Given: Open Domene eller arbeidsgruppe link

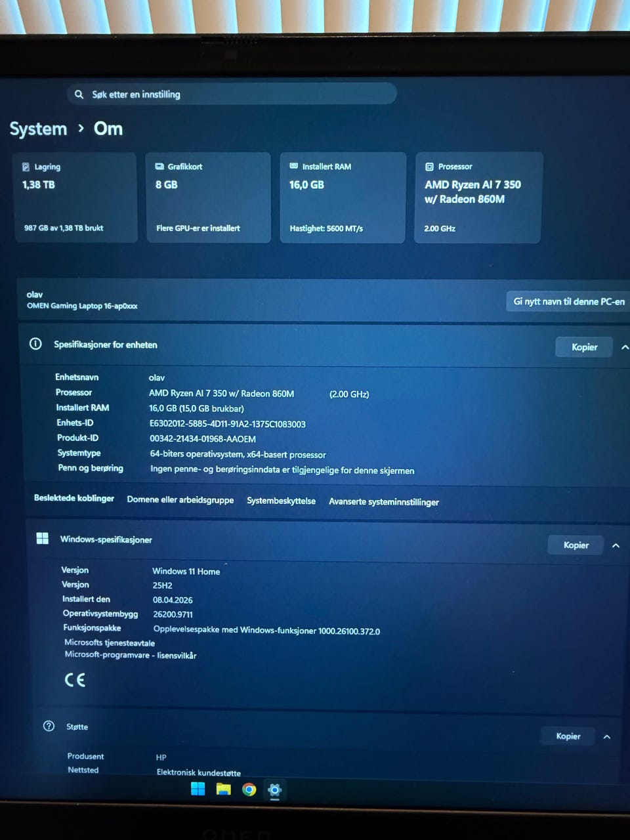Looking at the screenshot, I should pos(180,500).
